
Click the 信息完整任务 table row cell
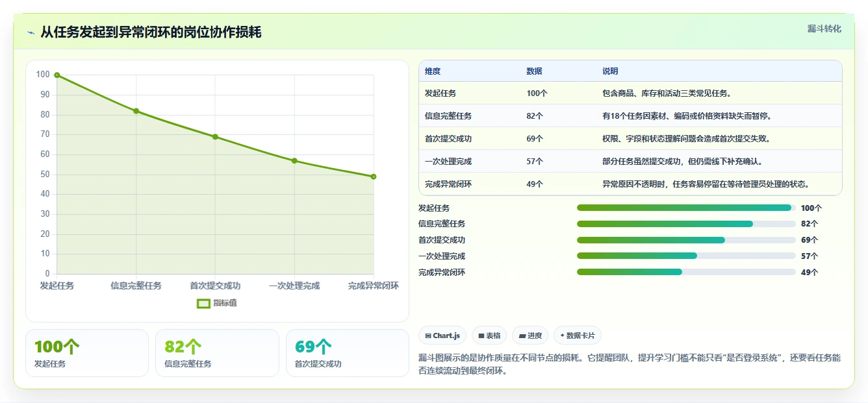(x=448, y=116)
